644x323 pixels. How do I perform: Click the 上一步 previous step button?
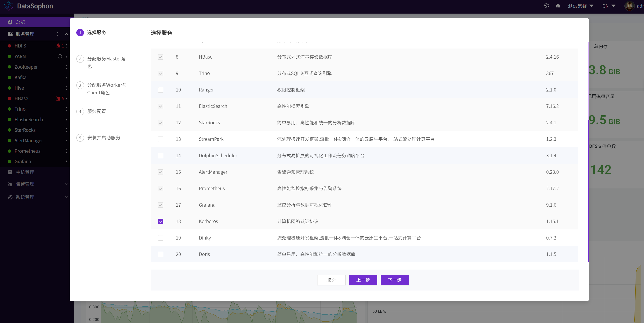click(x=363, y=280)
